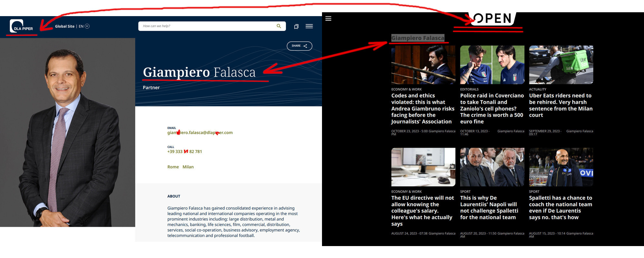Click the Global Site link
Screen dimensions: 644x258
pos(65,26)
